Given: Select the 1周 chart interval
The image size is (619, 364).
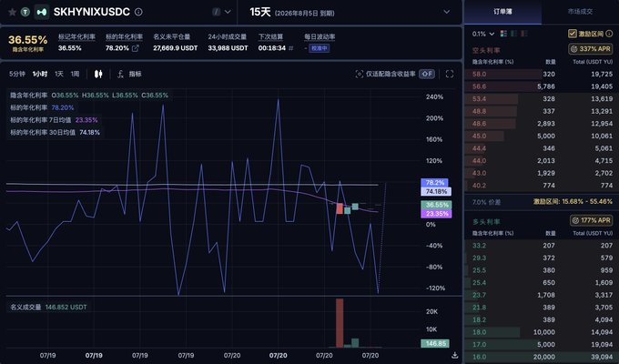Looking at the screenshot, I should click(x=75, y=74).
